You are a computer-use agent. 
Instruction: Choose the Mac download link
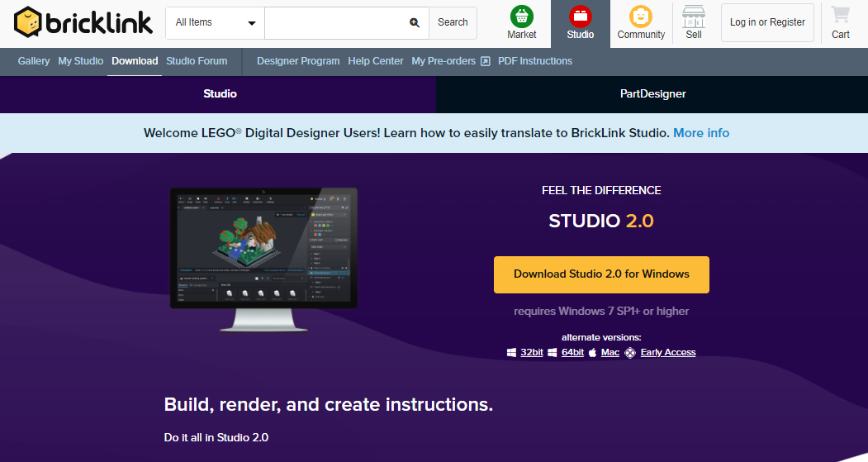click(610, 353)
